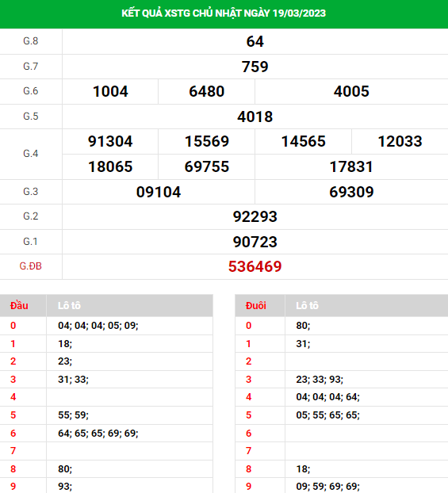This screenshot has height=493, width=448.
Task: Click the G.2 result 92293
Action: tap(255, 216)
